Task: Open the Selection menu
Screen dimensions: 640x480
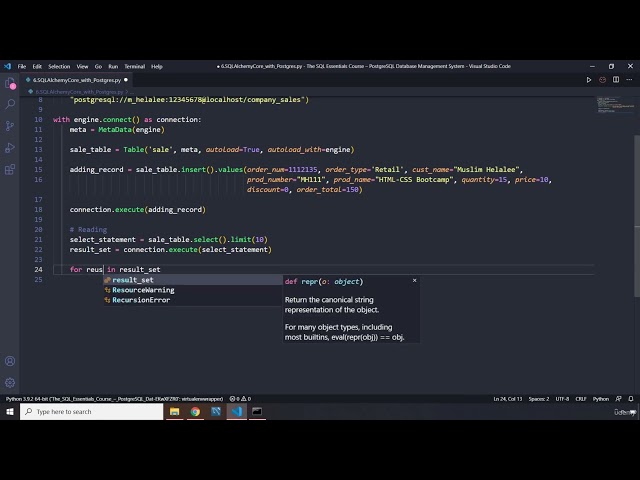Action: tap(59, 66)
